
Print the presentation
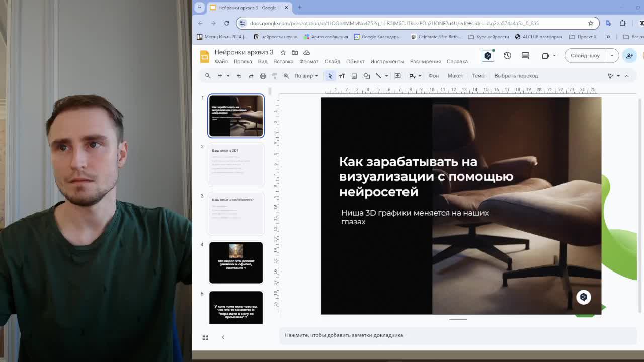[263, 76]
